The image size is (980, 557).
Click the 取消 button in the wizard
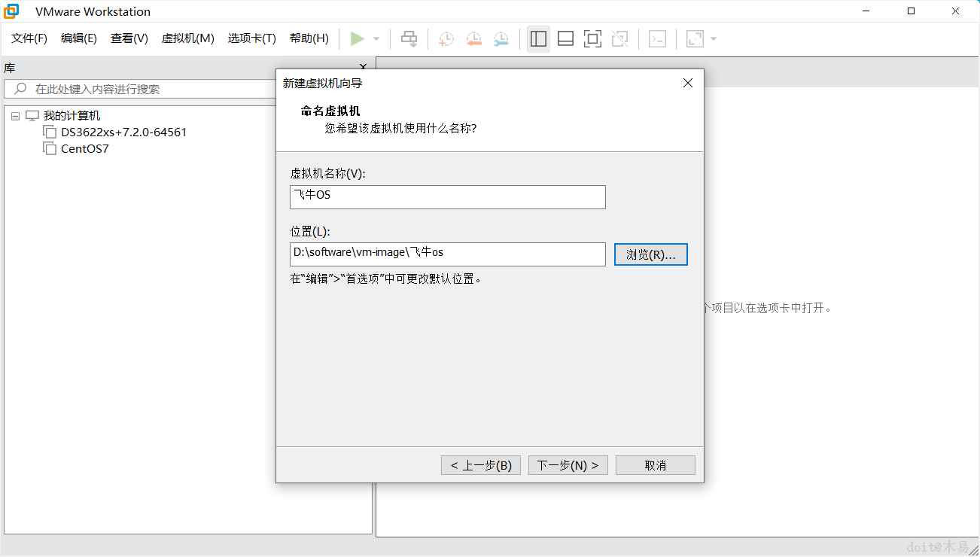tap(655, 464)
